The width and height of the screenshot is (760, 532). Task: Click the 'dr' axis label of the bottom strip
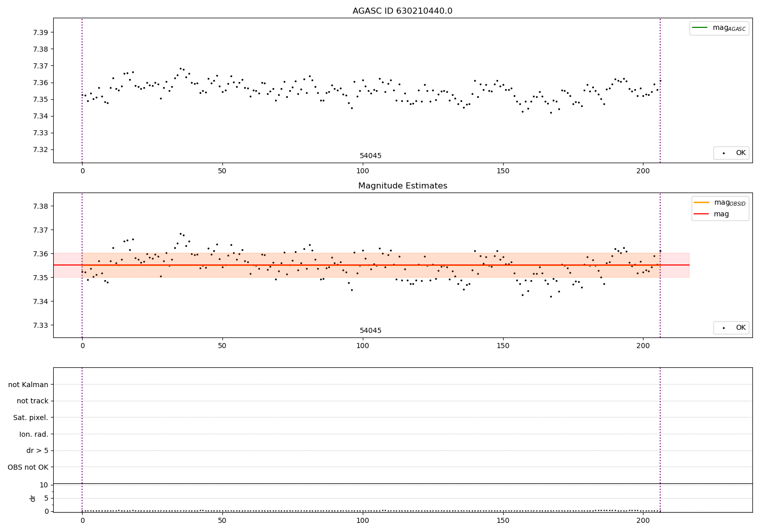point(33,498)
